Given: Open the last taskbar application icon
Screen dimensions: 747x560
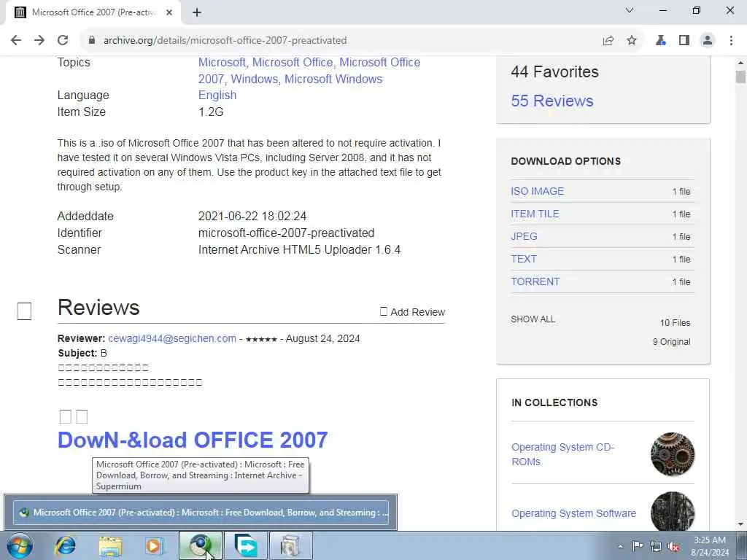Looking at the screenshot, I should 290,545.
